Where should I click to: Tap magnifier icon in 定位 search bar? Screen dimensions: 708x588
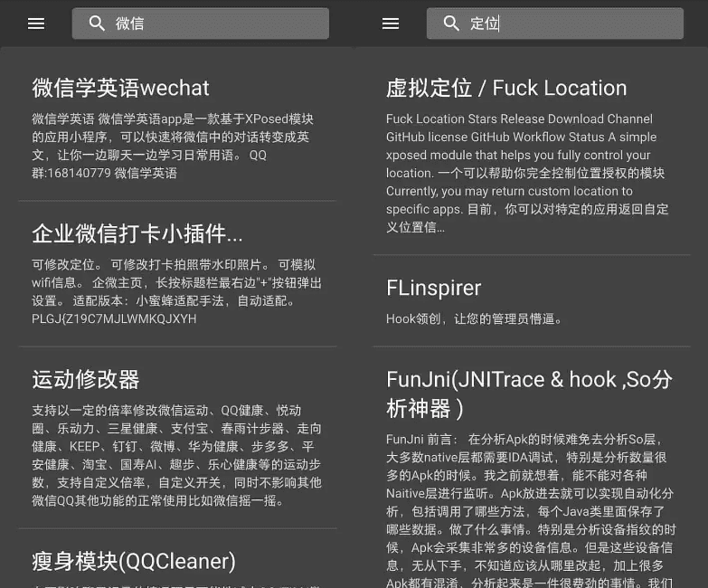451,23
